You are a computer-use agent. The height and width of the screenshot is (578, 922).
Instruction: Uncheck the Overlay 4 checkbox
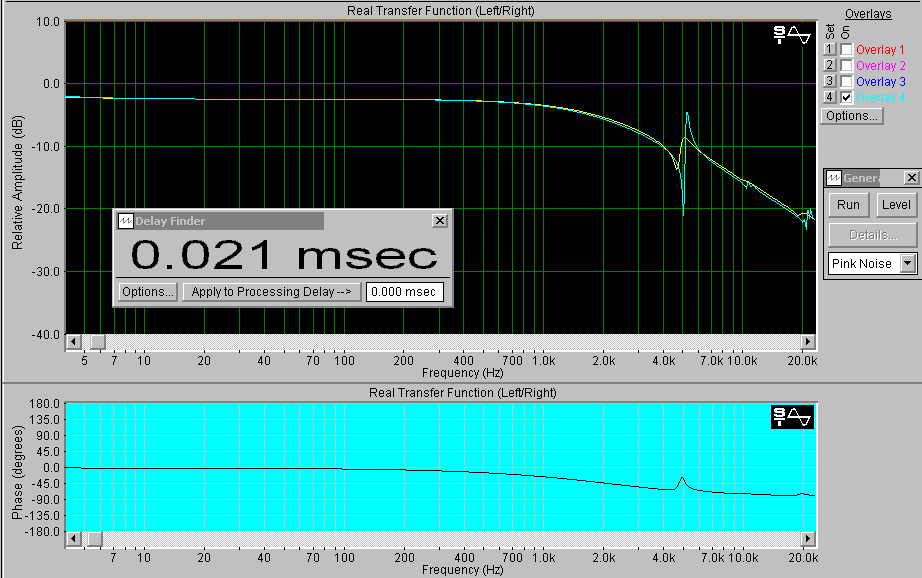click(x=846, y=97)
